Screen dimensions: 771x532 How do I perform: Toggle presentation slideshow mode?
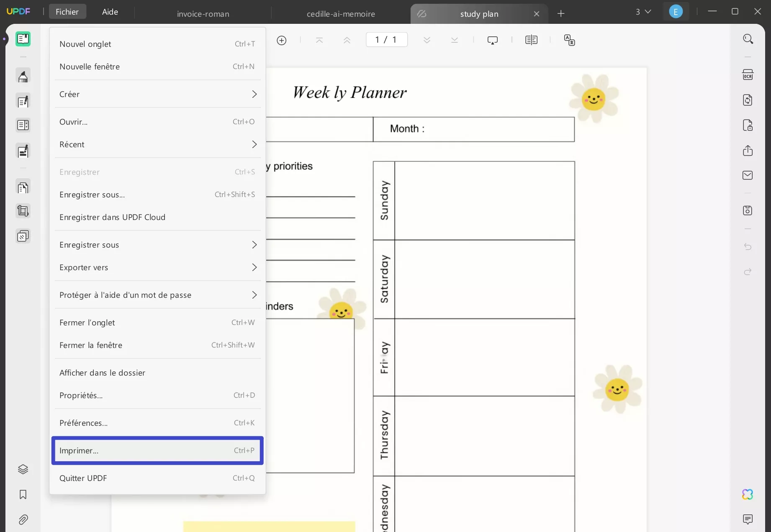493,40
